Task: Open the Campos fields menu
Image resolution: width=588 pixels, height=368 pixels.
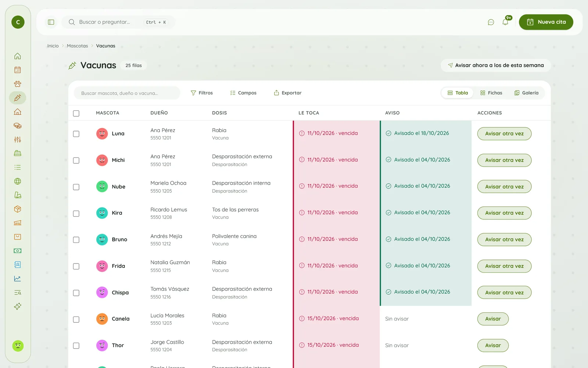Action: click(243, 93)
